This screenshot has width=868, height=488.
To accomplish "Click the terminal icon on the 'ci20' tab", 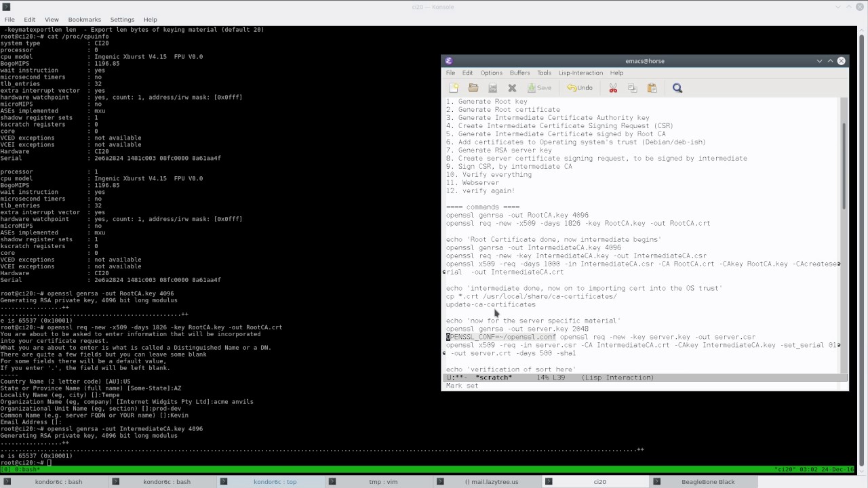I will 549,482.
